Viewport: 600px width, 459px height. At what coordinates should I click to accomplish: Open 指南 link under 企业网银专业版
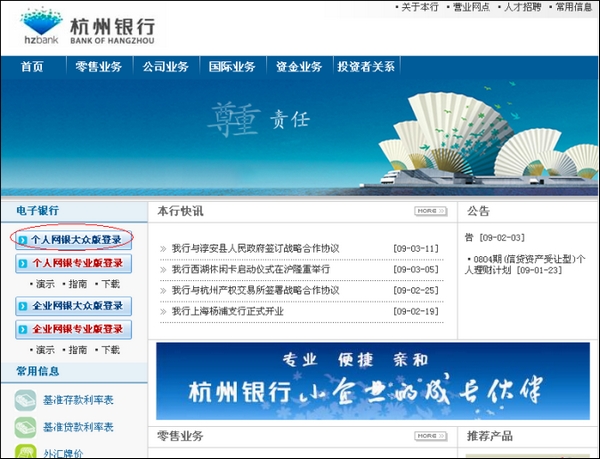tap(78, 350)
